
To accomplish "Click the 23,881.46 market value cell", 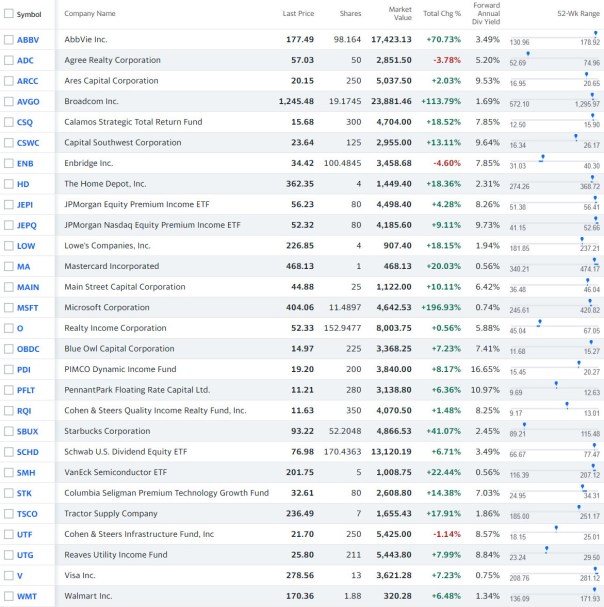I will tap(391, 101).
